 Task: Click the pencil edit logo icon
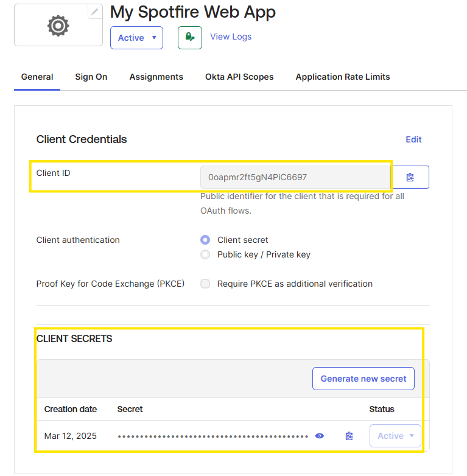95,12
